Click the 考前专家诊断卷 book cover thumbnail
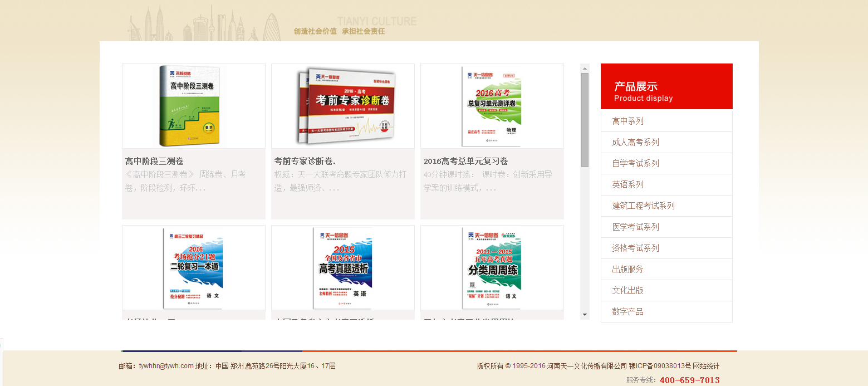This screenshot has width=868, height=386. click(342, 106)
